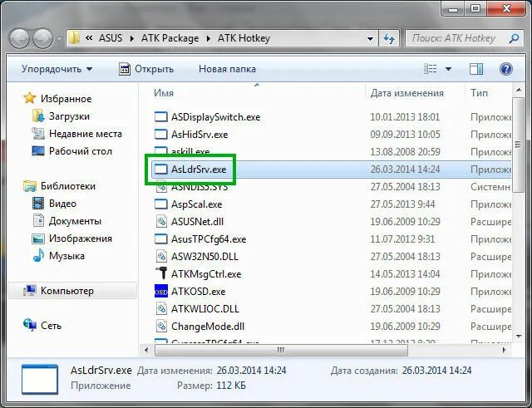Select ASUS in the address breadcrumb
Image resolution: width=532 pixels, height=408 pixels.
click(x=111, y=38)
